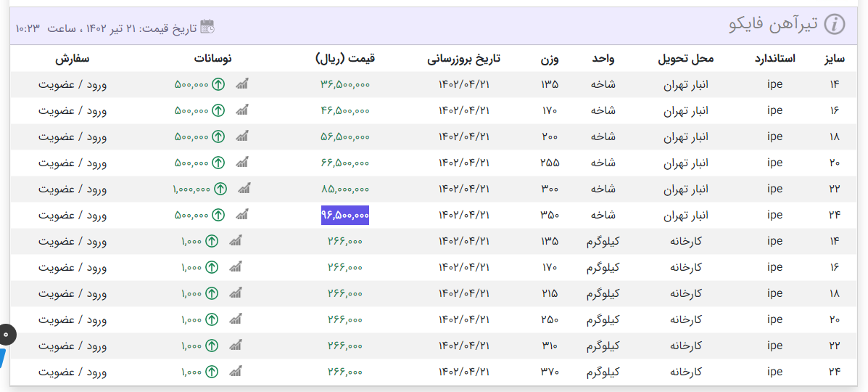The height and width of the screenshot is (392, 868).
Task: Click green up-arrow icon in size 16 انبار تهران row
Action: click(218, 111)
